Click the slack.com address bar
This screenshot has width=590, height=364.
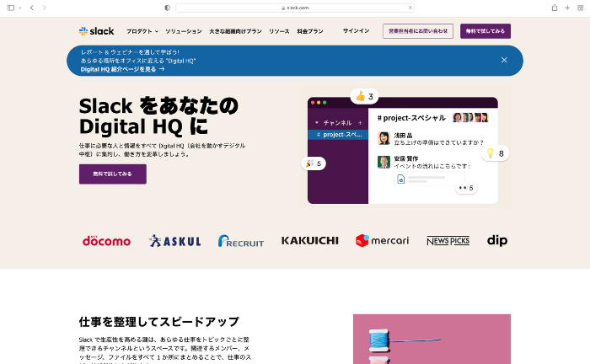click(x=295, y=8)
